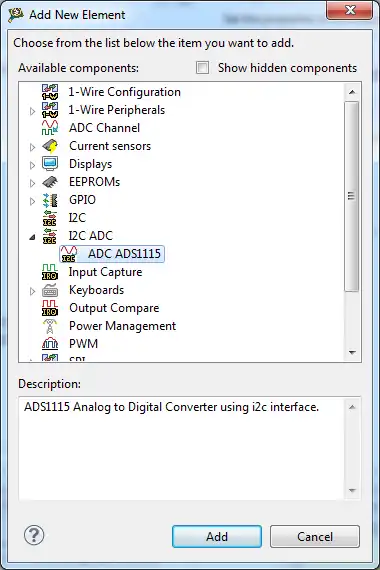
Task: Click the Output Compare icon
Action: pyautogui.click(x=50, y=308)
